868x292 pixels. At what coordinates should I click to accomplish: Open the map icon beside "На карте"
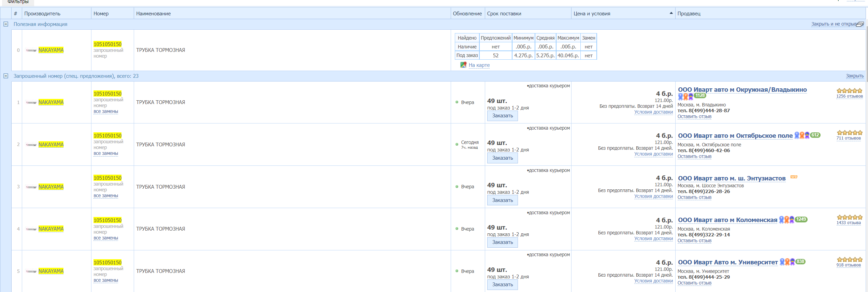click(x=463, y=65)
